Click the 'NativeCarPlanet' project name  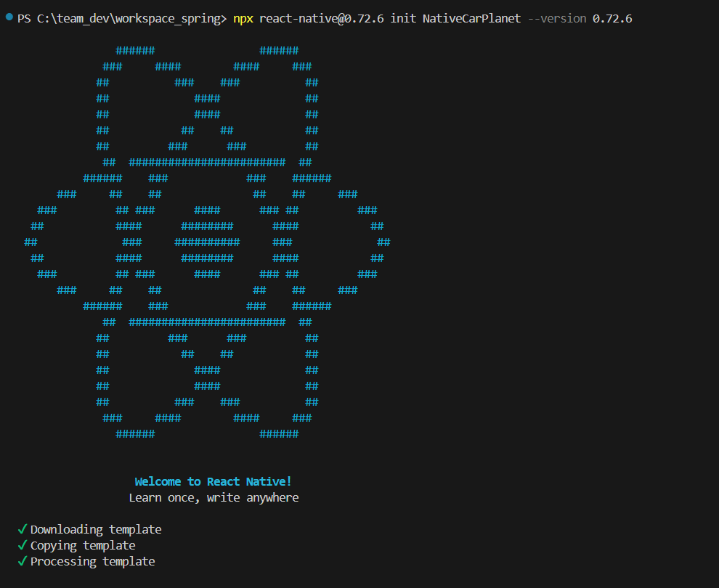coord(471,19)
